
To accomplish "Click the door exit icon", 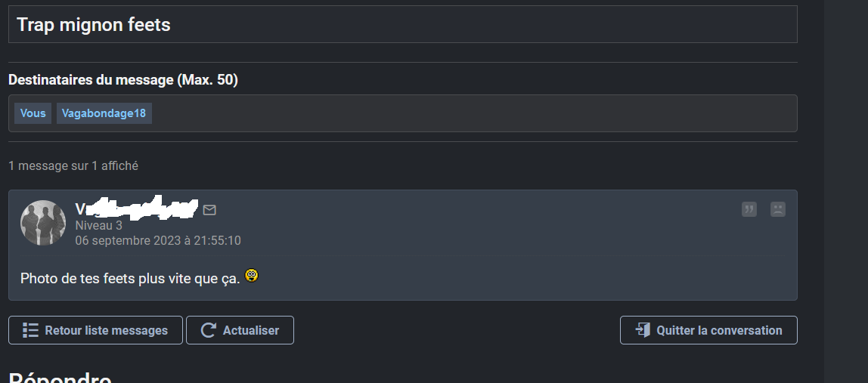I will click(643, 330).
